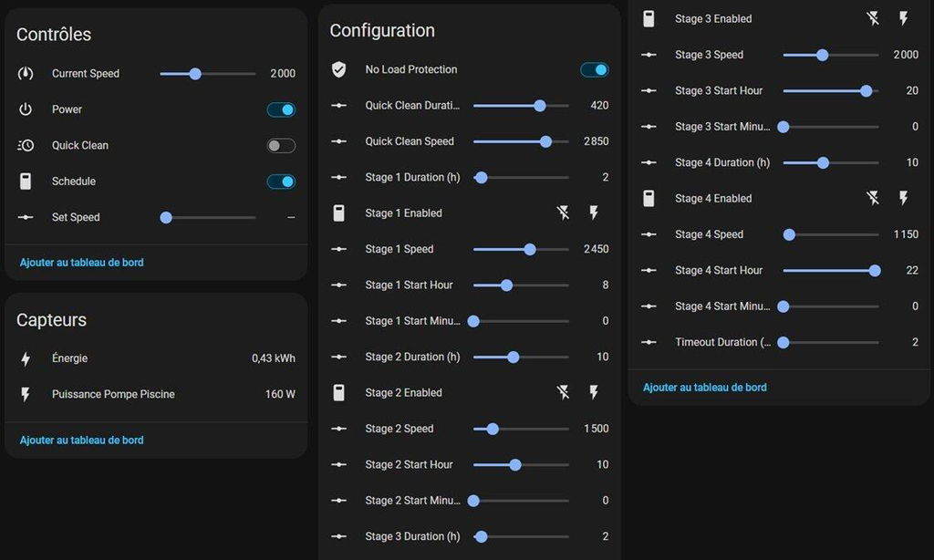
Task: Click the Stage 3 Enabled device icon
Action: pos(649,18)
